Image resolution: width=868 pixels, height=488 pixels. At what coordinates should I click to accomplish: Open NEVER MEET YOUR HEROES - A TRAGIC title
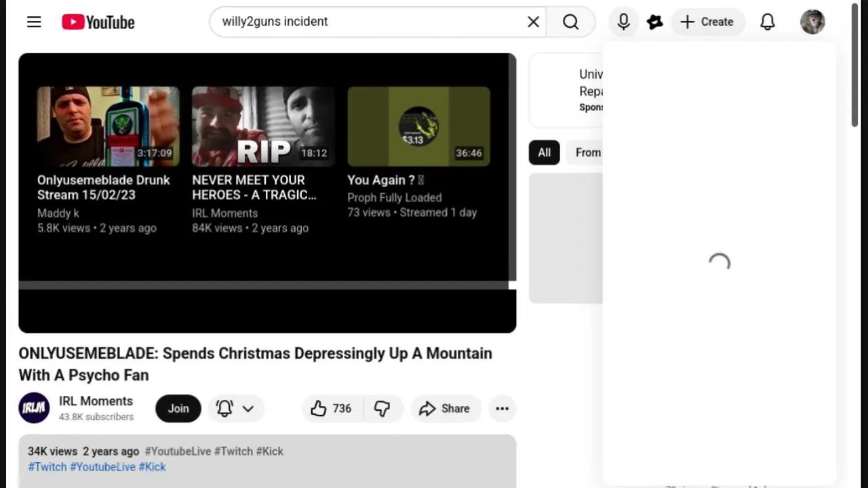click(x=254, y=187)
